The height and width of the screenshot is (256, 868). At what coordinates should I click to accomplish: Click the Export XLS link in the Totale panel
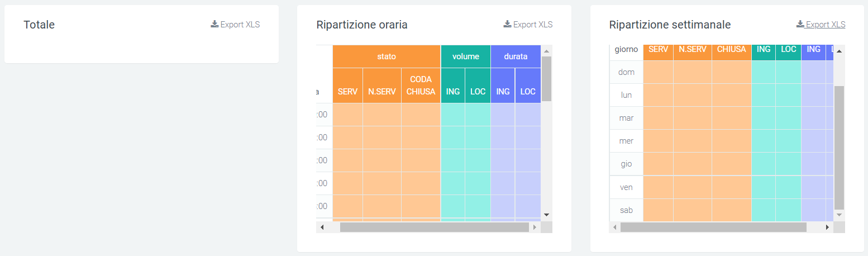click(x=235, y=25)
